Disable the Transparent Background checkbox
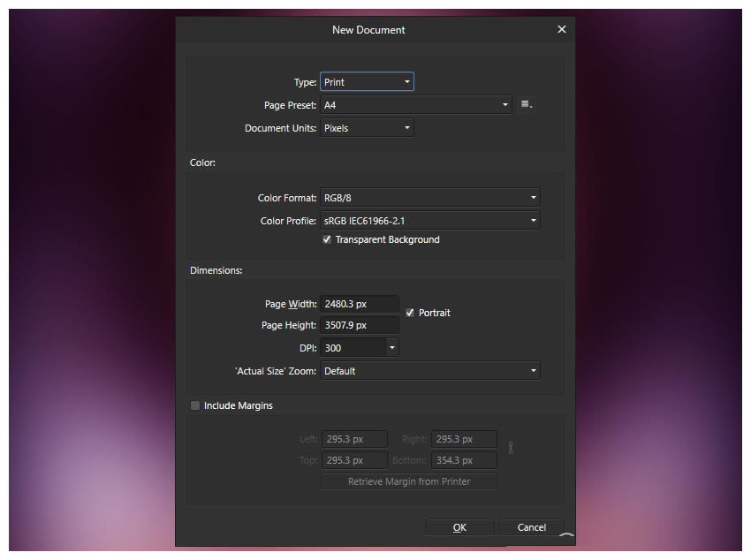 327,239
